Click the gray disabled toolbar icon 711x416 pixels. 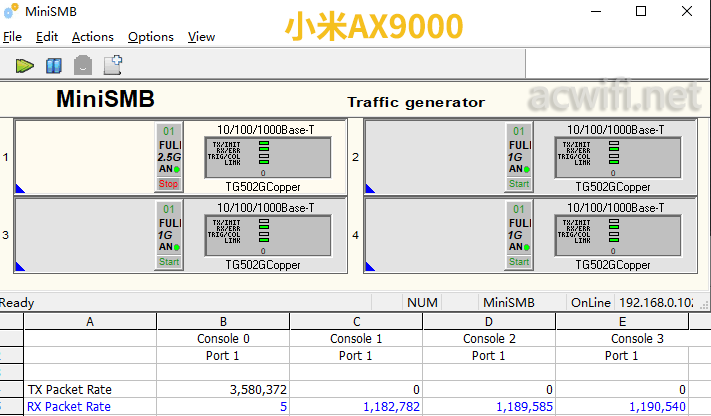point(83,65)
